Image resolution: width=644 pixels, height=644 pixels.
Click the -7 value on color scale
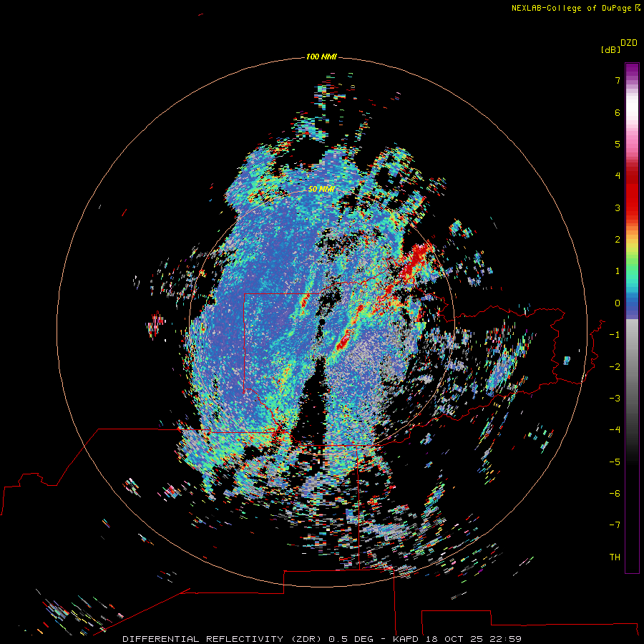(x=615, y=525)
